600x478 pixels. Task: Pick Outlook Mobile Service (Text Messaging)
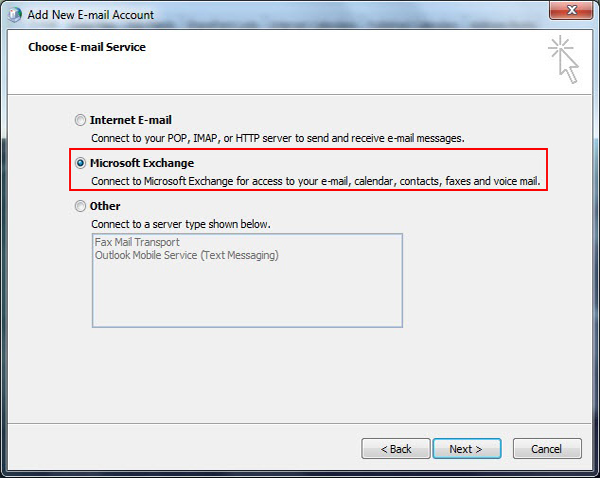(x=186, y=255)
